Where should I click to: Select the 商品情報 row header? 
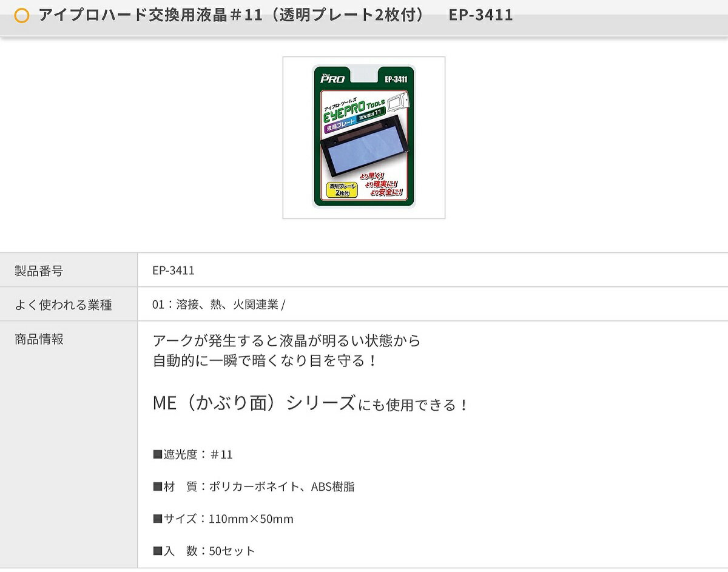[x=39, y=339]
